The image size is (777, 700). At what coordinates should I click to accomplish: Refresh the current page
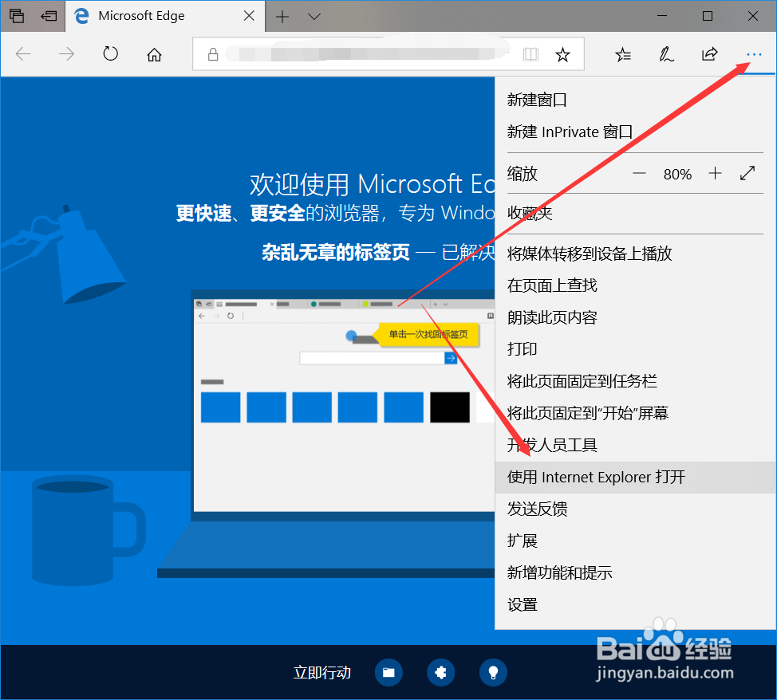click(111, 53)
